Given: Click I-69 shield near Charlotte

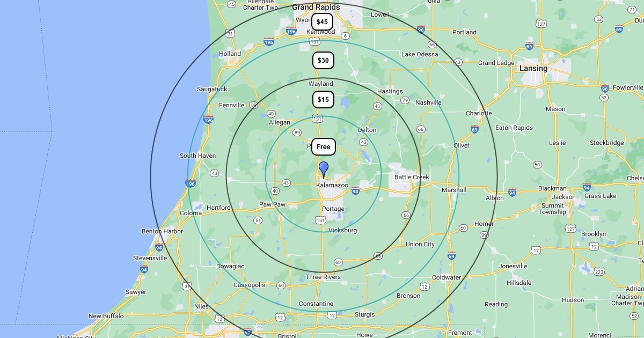Looking at the screenshot, I should (474, 129).
